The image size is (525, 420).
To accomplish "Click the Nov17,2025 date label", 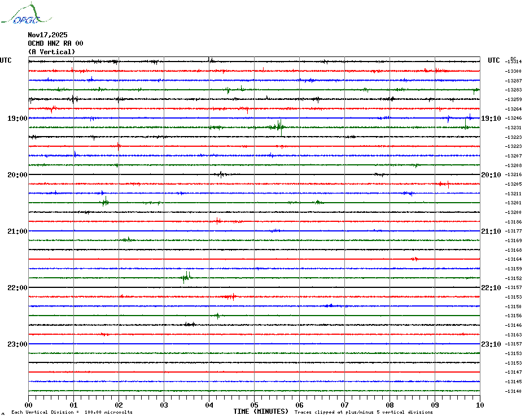I will (x=47, y=35).
